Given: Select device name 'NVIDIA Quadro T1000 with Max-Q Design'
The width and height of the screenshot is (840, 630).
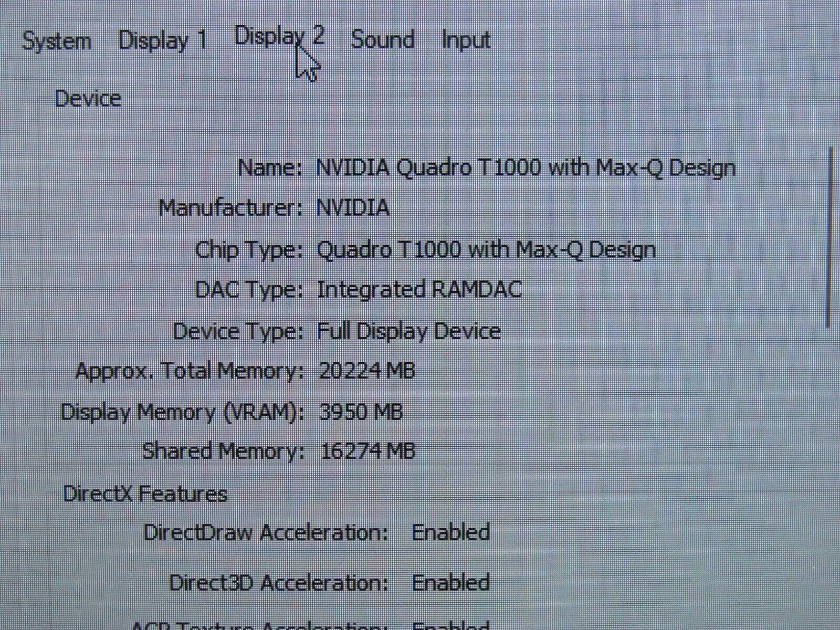Looking at the screenshot, I should pyautogui.click(x=526, y=168).
